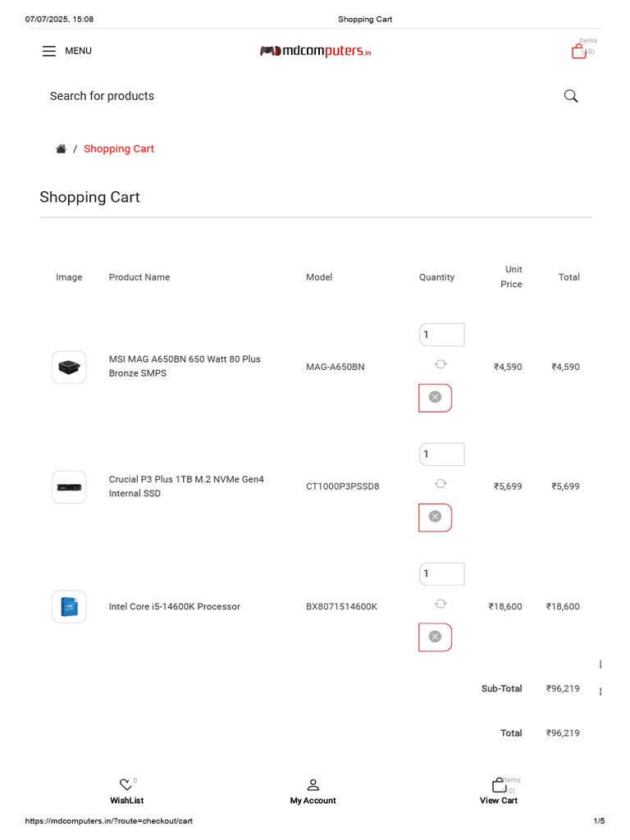
Task: Refresh quantity for MSI MAG A650BN SMPS
Action: (x=441, y=364)
